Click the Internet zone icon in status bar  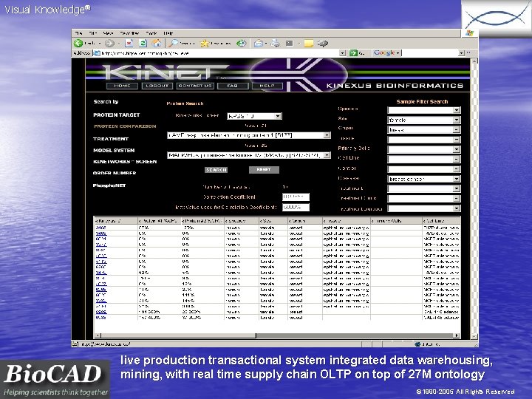coord(418,344)
